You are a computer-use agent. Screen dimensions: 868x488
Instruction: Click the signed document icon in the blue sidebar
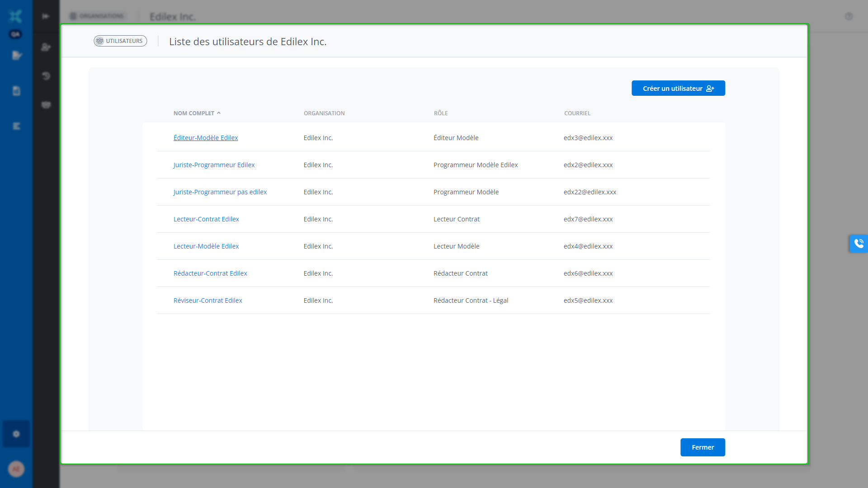click(x=17, y=56)
